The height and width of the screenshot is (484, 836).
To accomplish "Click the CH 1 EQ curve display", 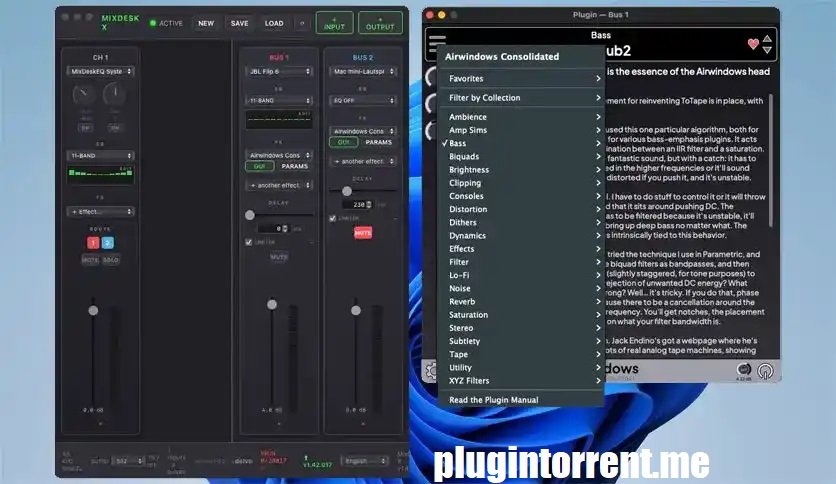I will 100,174.
